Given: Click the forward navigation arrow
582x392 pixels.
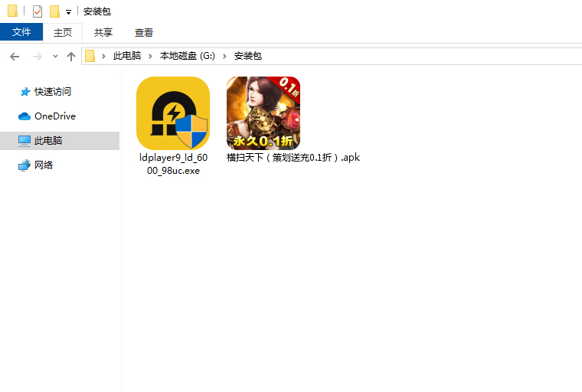Looking at the screenshot, I should click(x=37, y=56).
